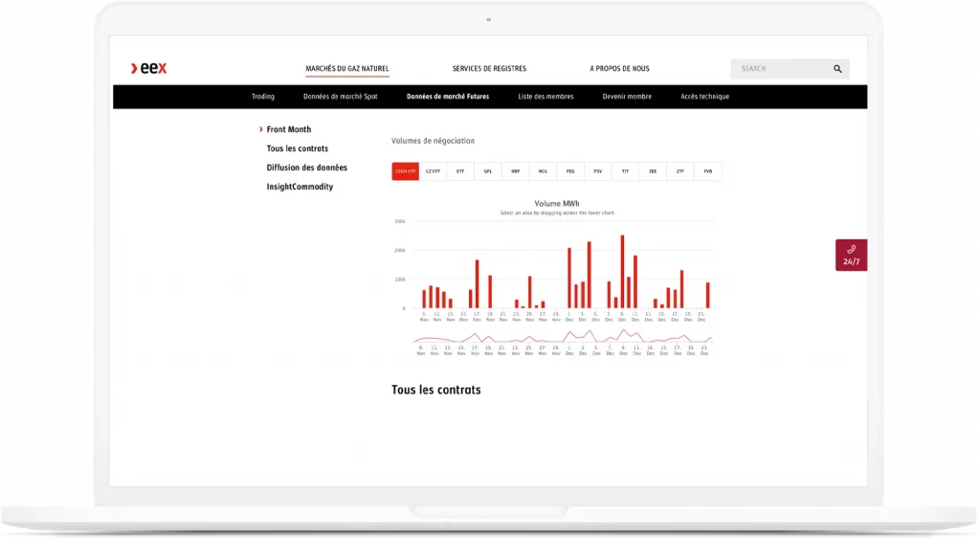Click the tallest bar at 9. Dec

point(622,272)
